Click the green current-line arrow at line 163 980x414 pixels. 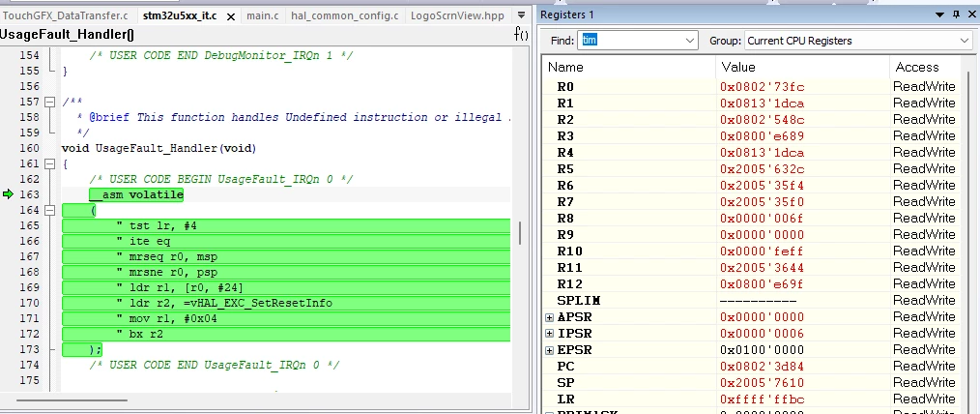pos(8,194)
